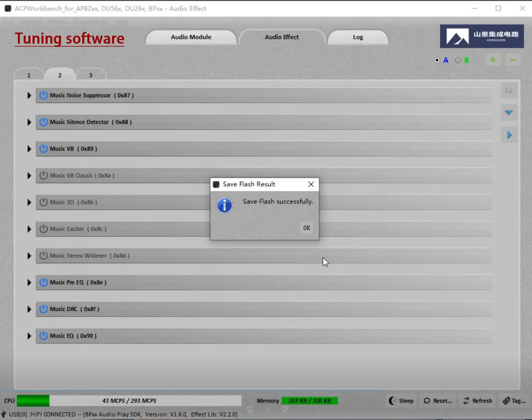Expand the Music DRC settings
Screen dimensions: 532x420
(x=29, y=309)
